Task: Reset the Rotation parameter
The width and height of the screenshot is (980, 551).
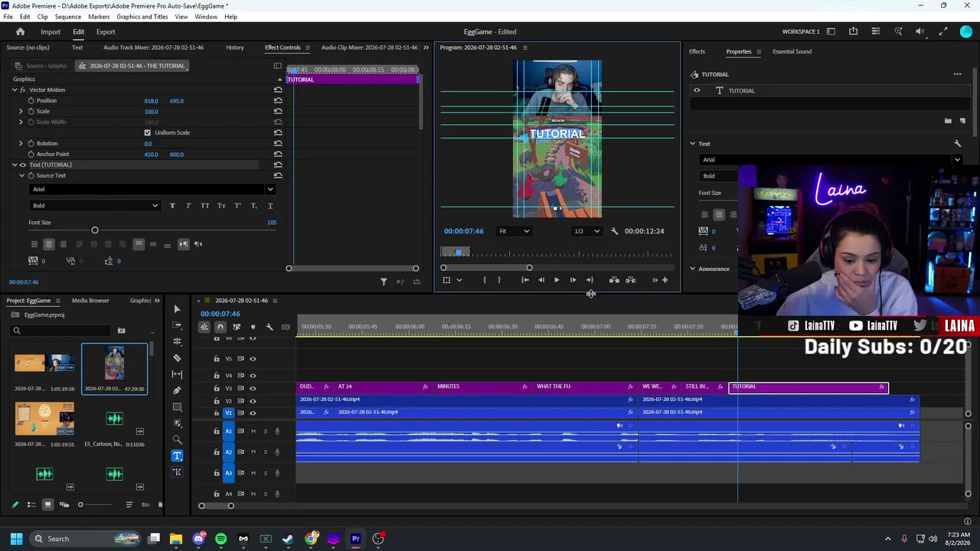Action: [278, 143]
